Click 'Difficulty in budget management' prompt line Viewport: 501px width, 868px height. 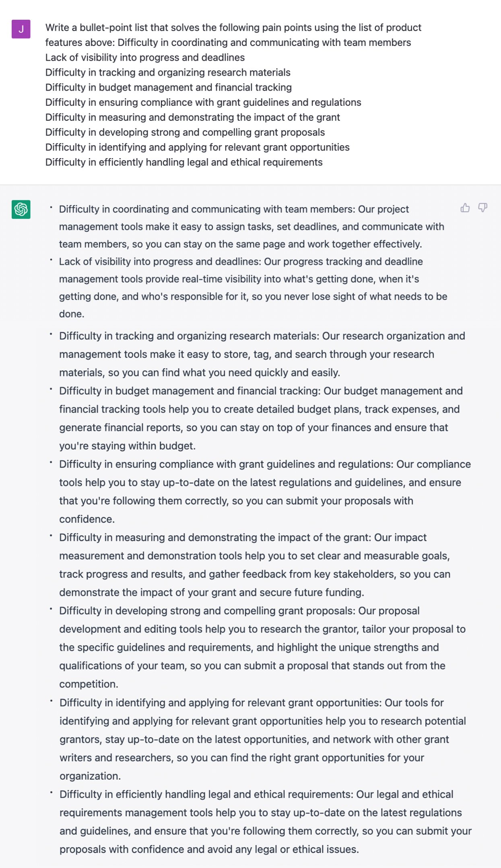(x=169, y=87)
